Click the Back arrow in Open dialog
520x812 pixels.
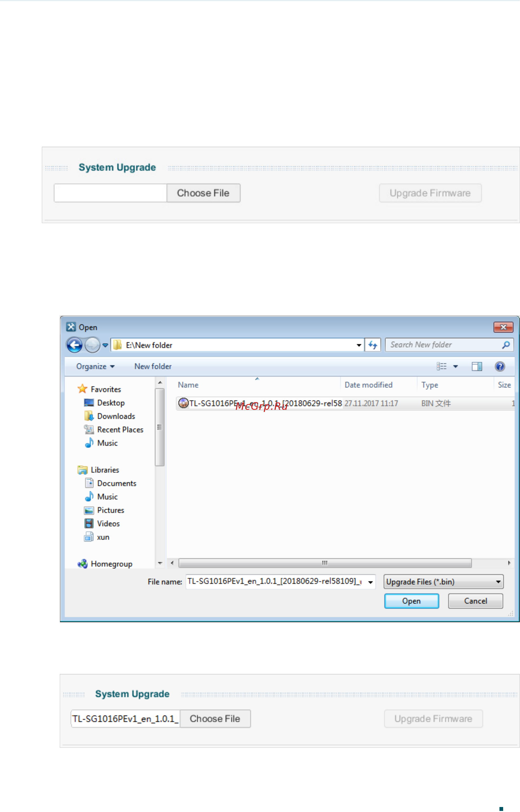point(74,345)
